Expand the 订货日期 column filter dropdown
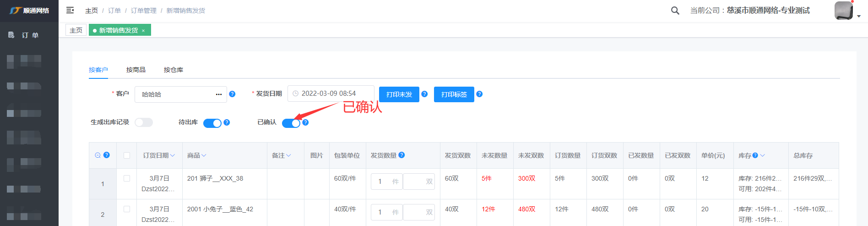The height and width of the screenshot is (226, 868). [x=173, y=156]
